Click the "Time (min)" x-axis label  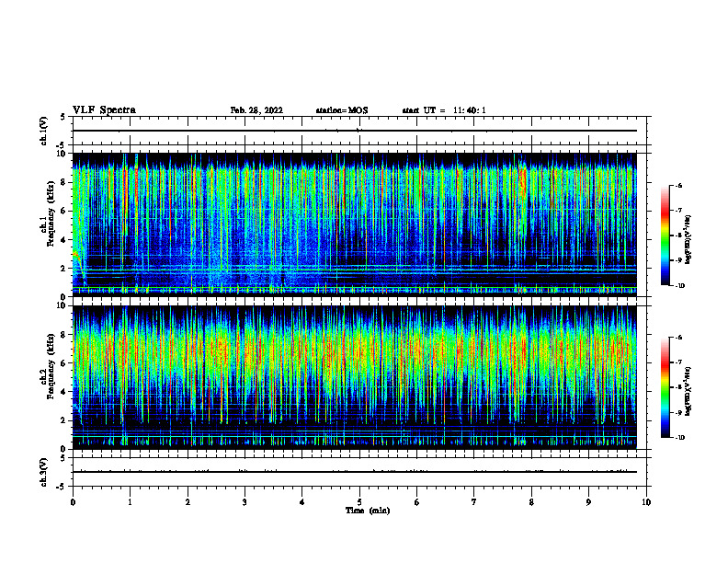pyautogui.click(x=368, y=511)
